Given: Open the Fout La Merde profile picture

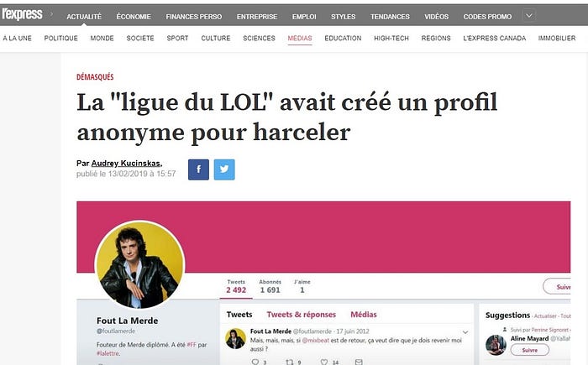Looking at the screenshot, I should (x=139, y=265).
